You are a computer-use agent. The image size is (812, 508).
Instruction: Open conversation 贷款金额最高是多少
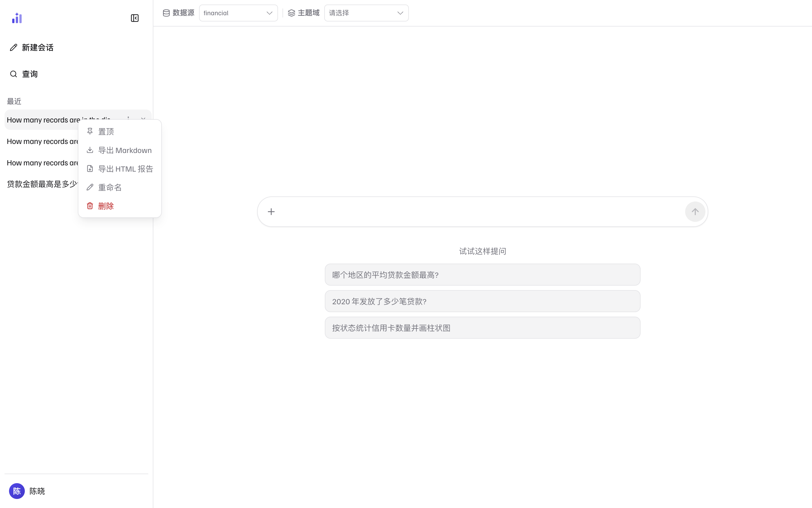click(x=42, y=184)
